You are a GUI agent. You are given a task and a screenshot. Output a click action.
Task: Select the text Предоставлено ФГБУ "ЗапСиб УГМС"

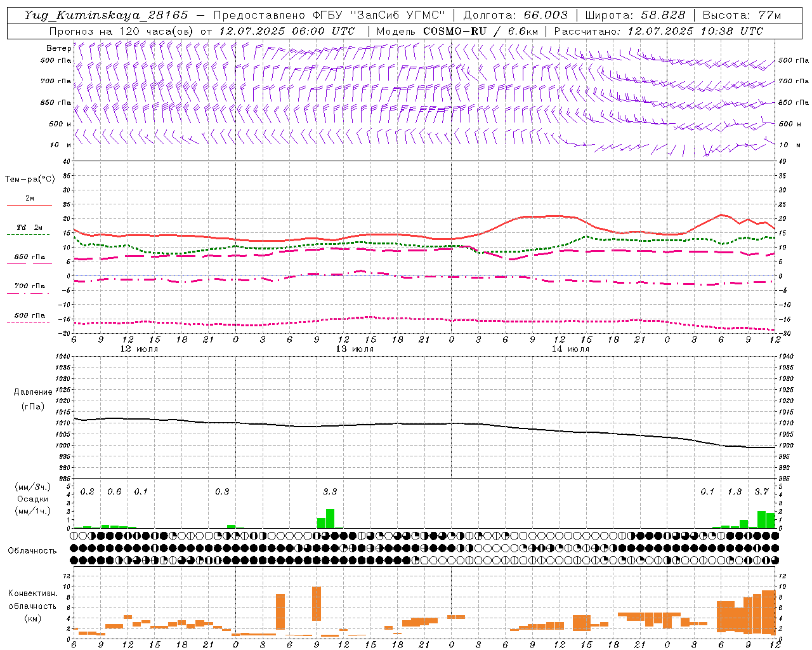(329, 15)
